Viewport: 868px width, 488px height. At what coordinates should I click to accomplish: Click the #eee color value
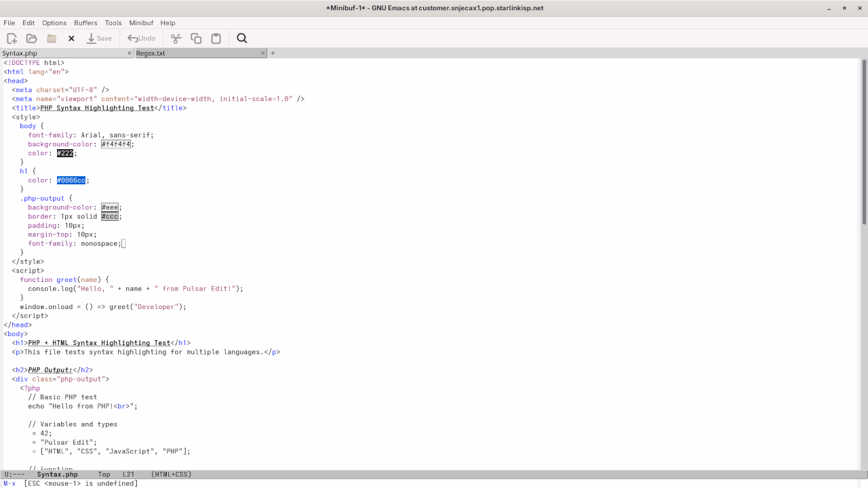click(110, 207)
